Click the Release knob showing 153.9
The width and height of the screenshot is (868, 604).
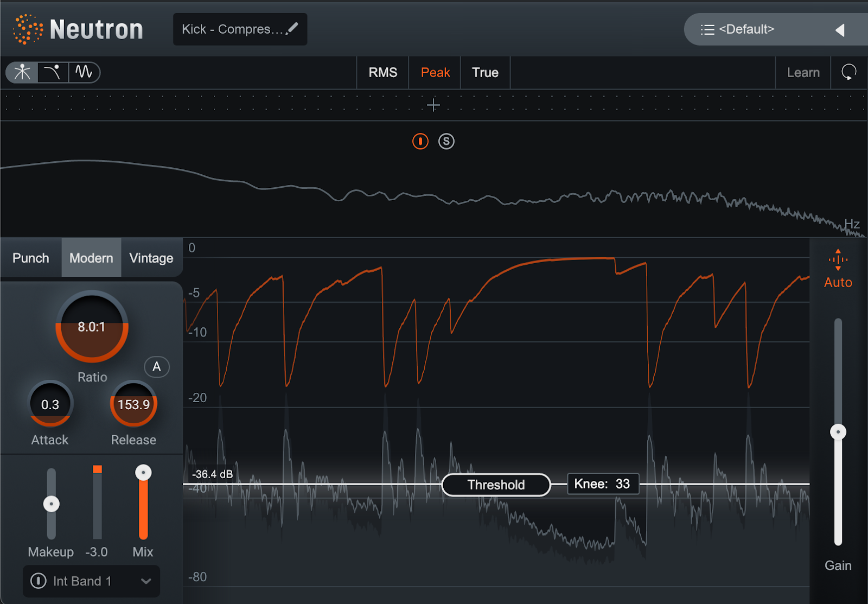(133, 404)
